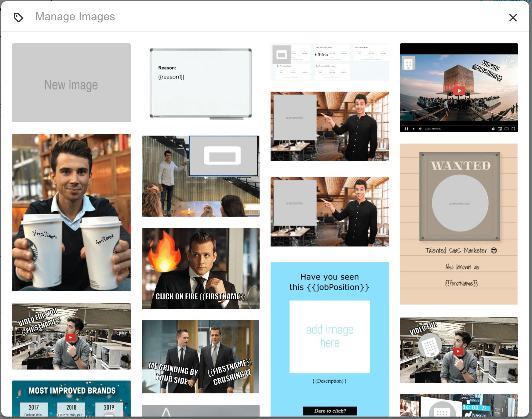The height and width of the screenshot is (419, 532).
Task: Pick the man holding two coffee cups image
Action: 71,213
